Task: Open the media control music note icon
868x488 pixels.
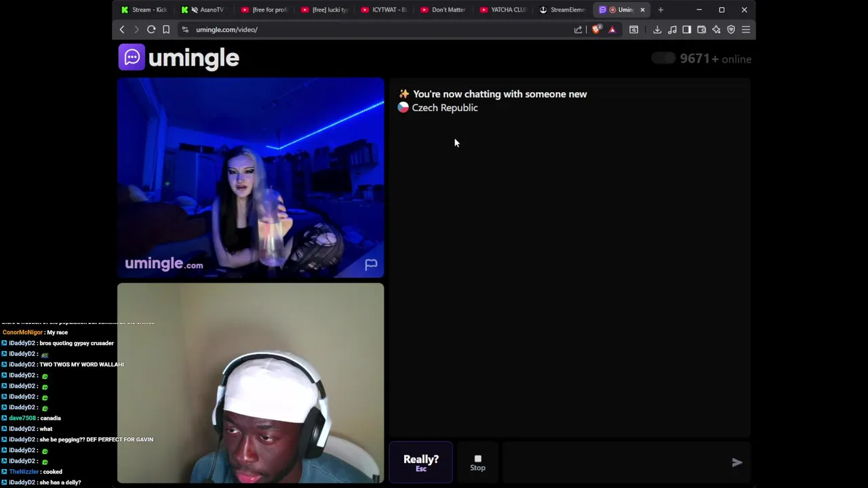Action: pos(672,30)
